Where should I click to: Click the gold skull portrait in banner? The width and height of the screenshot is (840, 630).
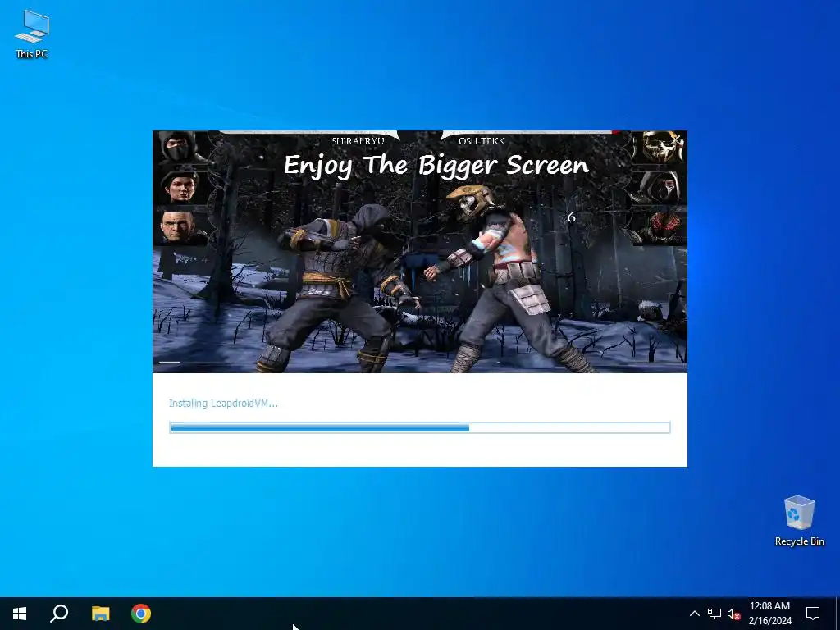click(x=661, y=146)
